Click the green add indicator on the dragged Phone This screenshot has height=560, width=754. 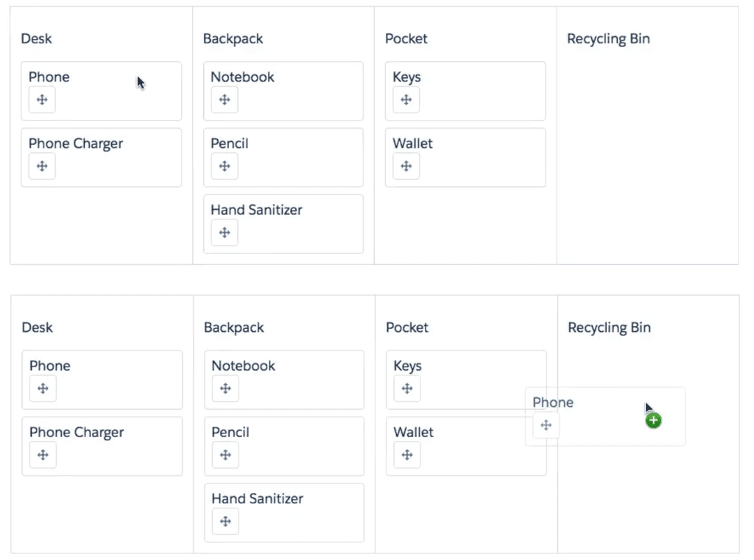click(653, 419)
